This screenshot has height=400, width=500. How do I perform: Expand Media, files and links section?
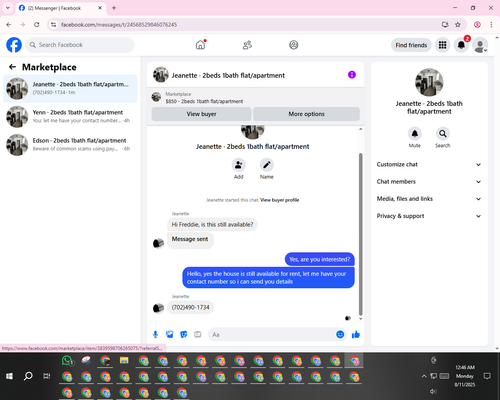point(429,199)
